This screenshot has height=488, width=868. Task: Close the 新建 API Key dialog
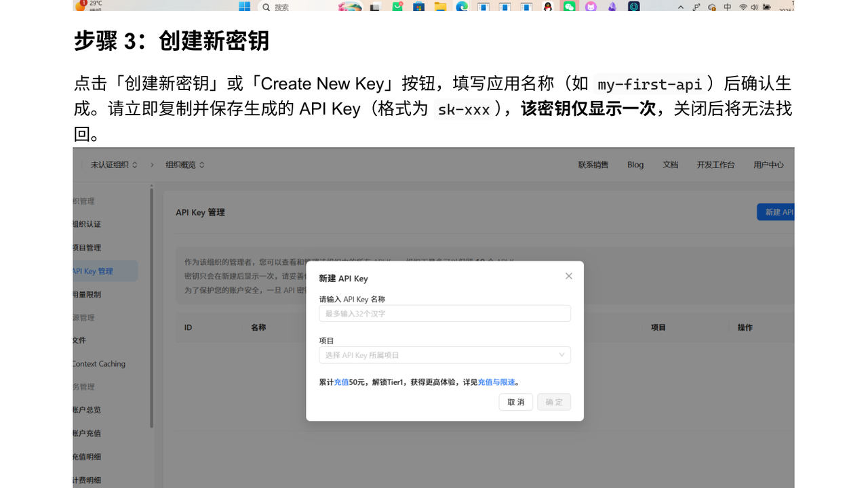(x=568, y=276)
